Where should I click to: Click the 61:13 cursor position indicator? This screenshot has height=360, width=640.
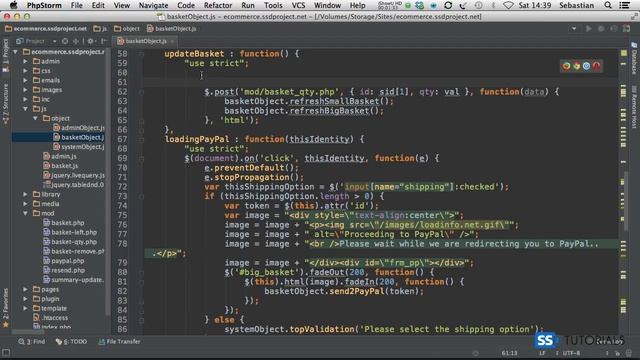coord(509,353)
